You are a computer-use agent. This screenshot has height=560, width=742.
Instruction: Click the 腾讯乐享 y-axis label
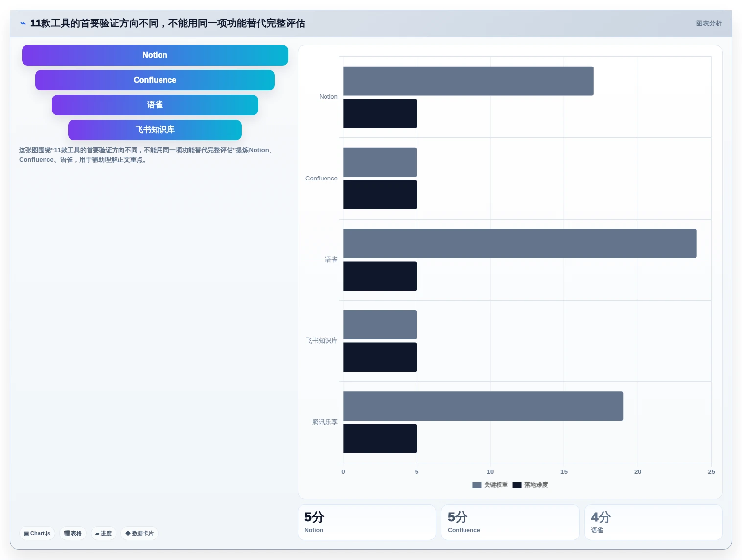click(x=325, y=422)
